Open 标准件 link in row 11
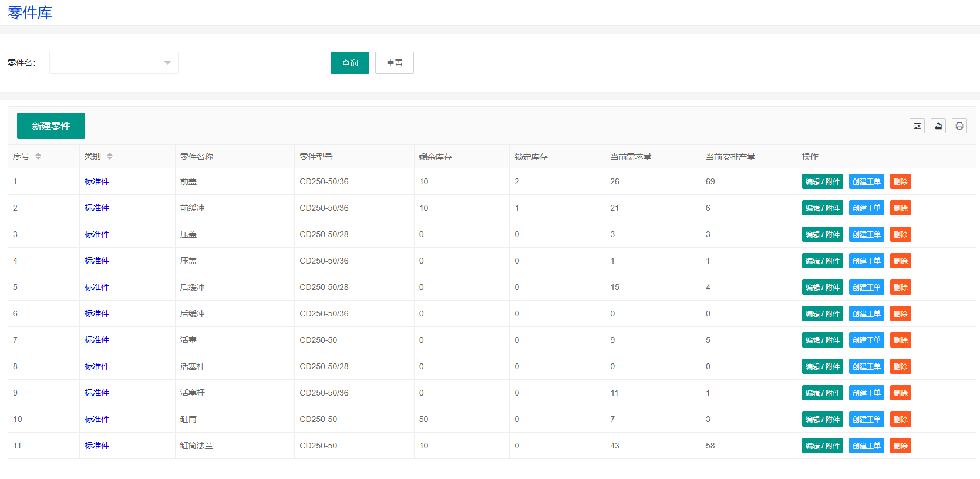Screen dimensions: 980x479 pyautogui.click(x=97, y=446)
